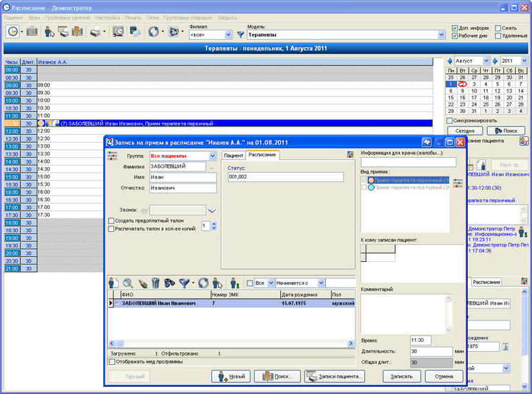Open the Настройка menu
This screenshot has height=394, width=532.
[x=107, y=18]
